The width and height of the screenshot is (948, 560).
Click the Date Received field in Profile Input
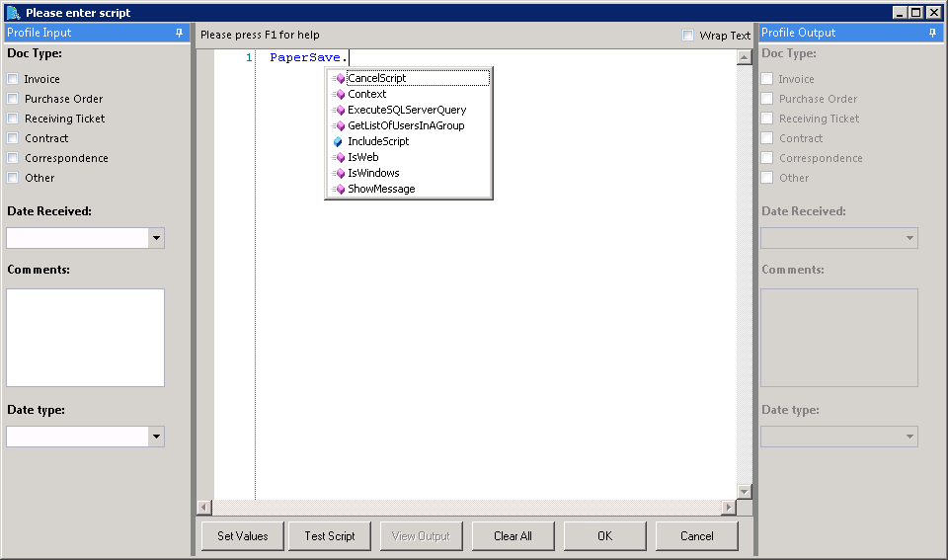[x=77, y=238]
